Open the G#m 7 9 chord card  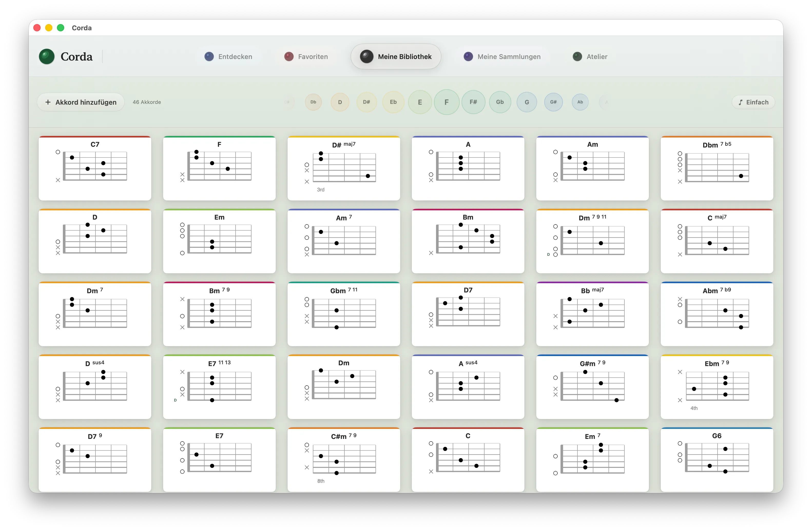pyautogui.click(x=593, y=387)
